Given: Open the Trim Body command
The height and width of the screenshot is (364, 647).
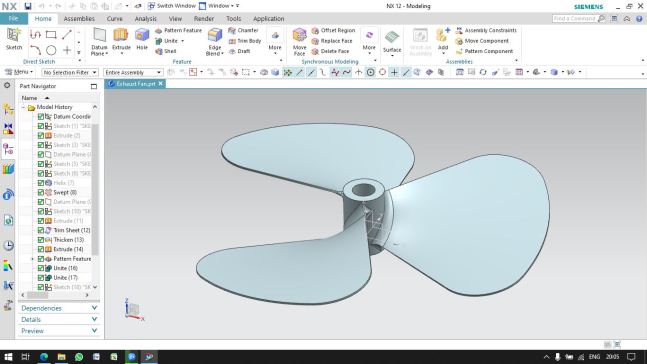Looking at the screenshot, I should tap(245, 41).
